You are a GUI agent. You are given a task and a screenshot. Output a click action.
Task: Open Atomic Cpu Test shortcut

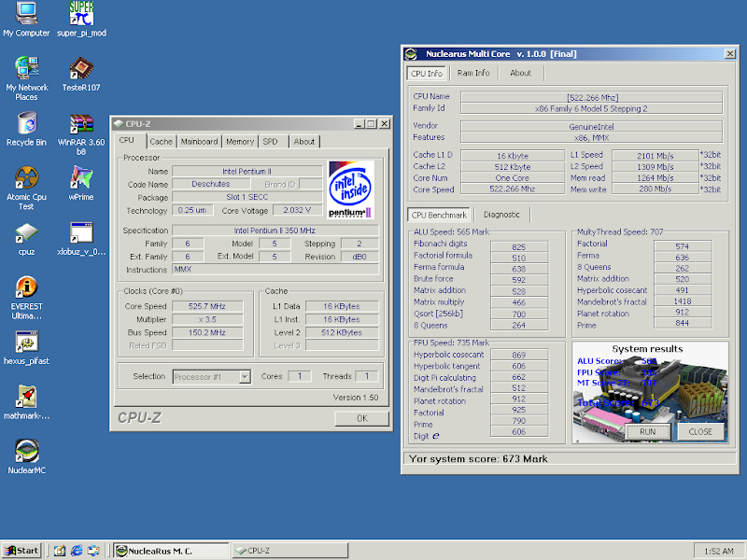(26, 189)
